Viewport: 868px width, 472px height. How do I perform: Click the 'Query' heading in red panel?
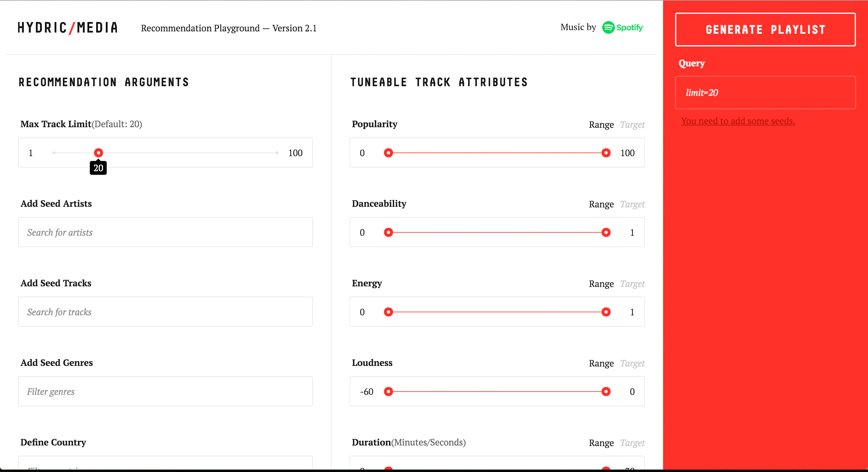tap(691, 63)
